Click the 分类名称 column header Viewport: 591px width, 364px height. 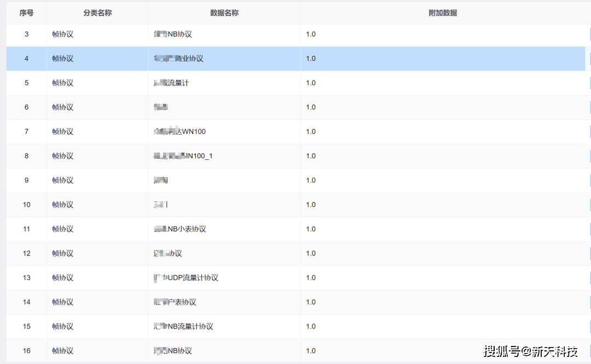point(97,13)
